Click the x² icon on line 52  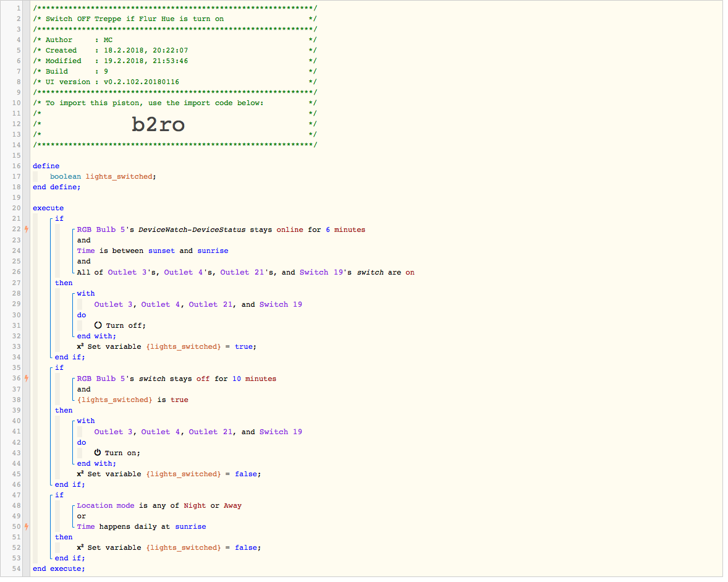coord(80,547)
